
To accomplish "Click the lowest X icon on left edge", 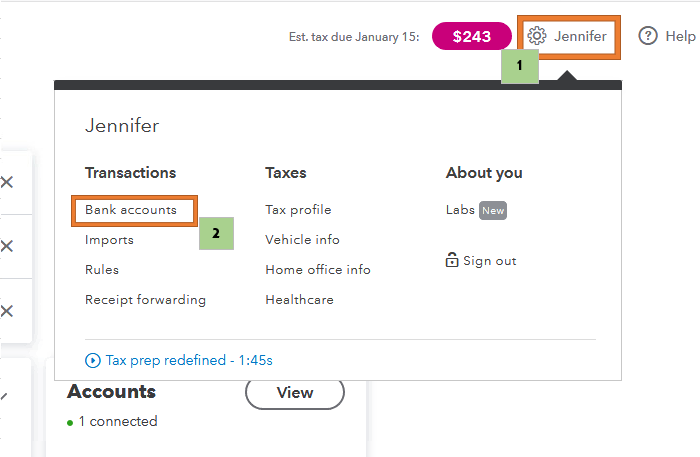I will click(x=7, y=310).
